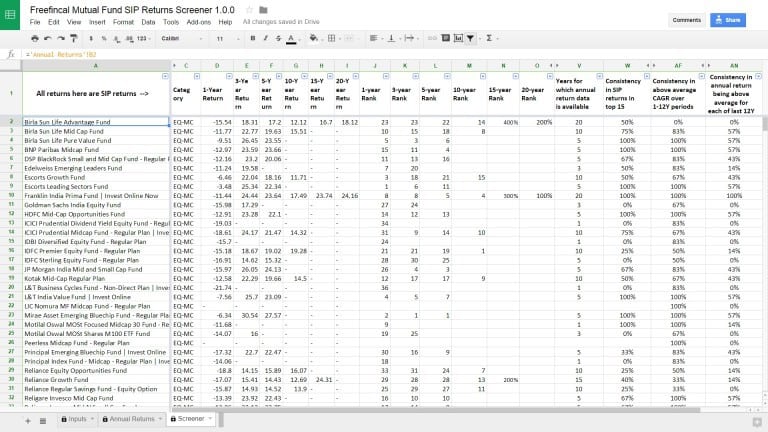Open the Help menu

click(225, 22)
